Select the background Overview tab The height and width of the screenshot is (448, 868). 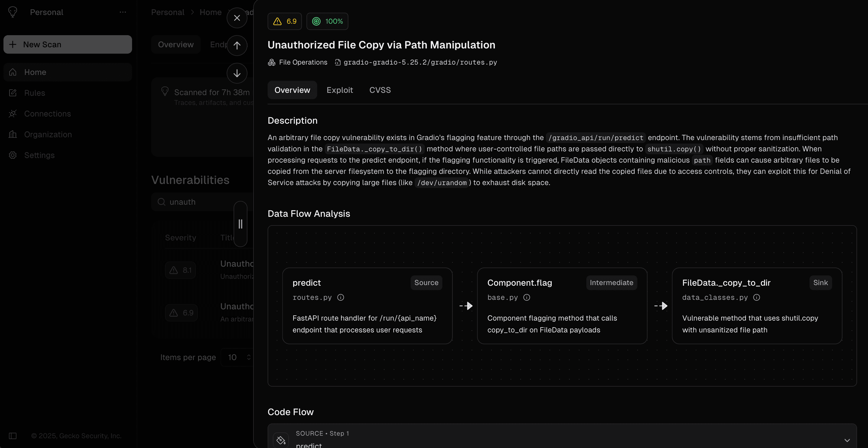click(176, 44)
